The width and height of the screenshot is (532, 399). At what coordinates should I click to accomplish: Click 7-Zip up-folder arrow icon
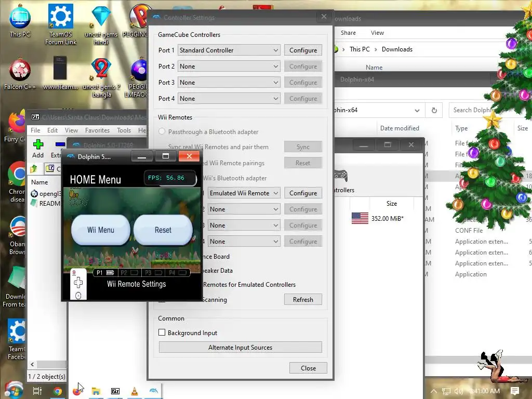click(x=34, y=168)
